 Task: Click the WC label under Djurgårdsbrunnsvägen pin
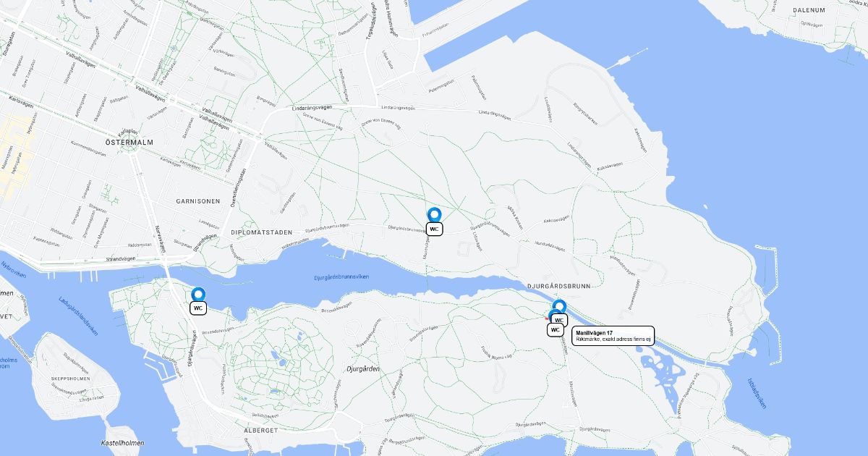pyautogui.click(x=434, y=229)
